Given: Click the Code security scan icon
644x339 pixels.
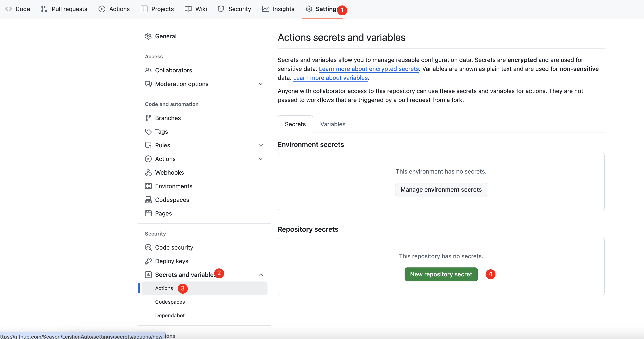Looking at the screenshot, I should point(148,247).
